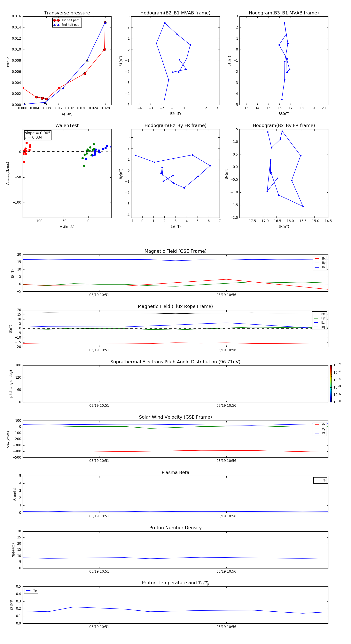Click the 'Transverse pressure' plot title
Image resolution: width=351 pixels, height=644 pixels.
[x=67, y=13]
